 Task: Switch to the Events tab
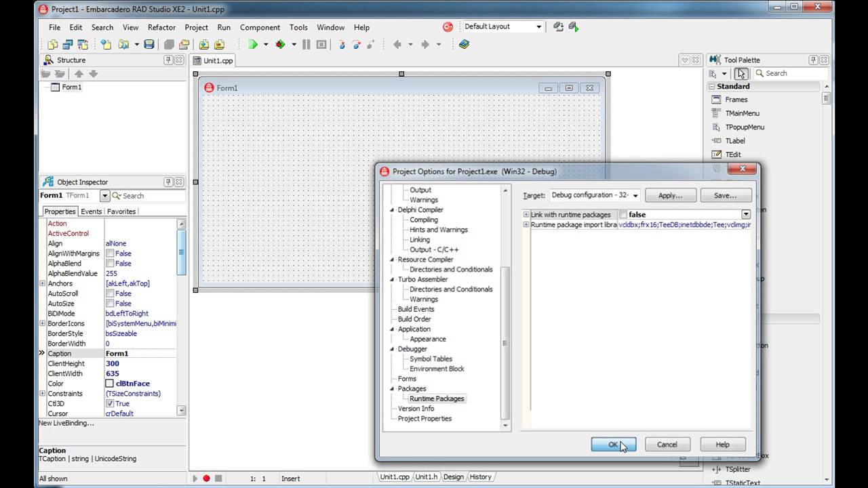click(x=91, y=211)
